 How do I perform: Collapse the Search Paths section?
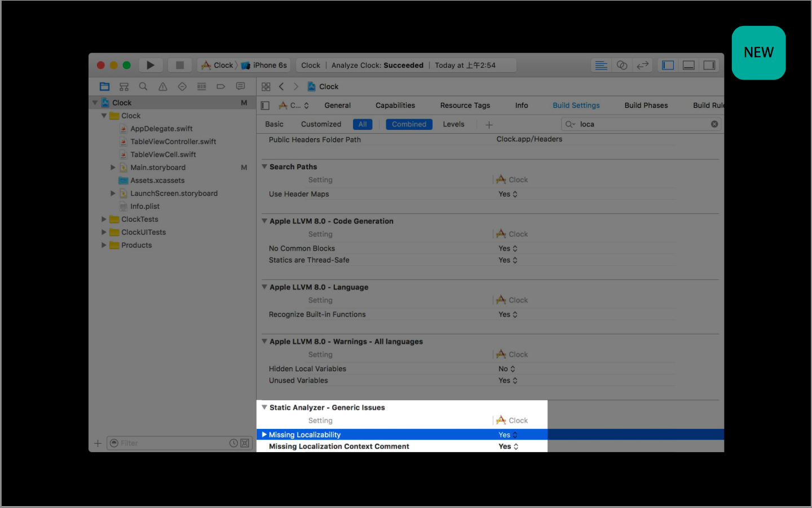point(264,167)
